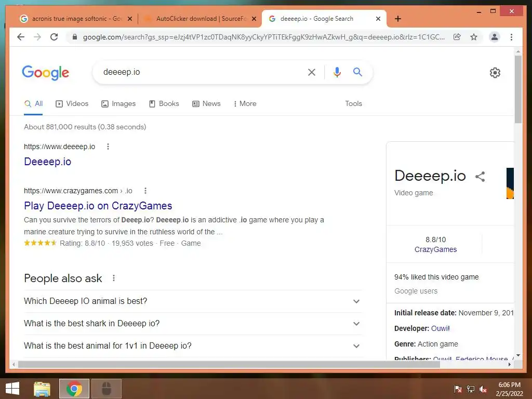Click the vertical scrollbar thumb
The image size is (532, 399).
tap(518, 89)
